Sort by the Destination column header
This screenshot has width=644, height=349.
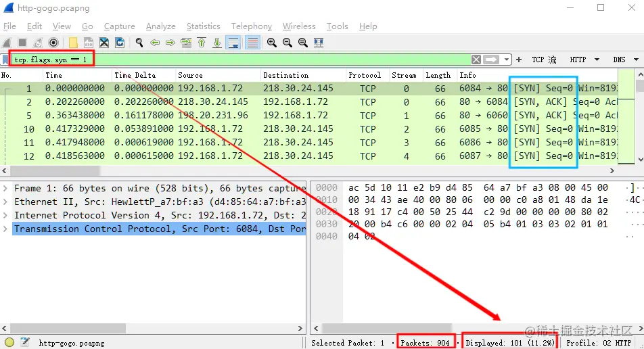pos(304,76)
